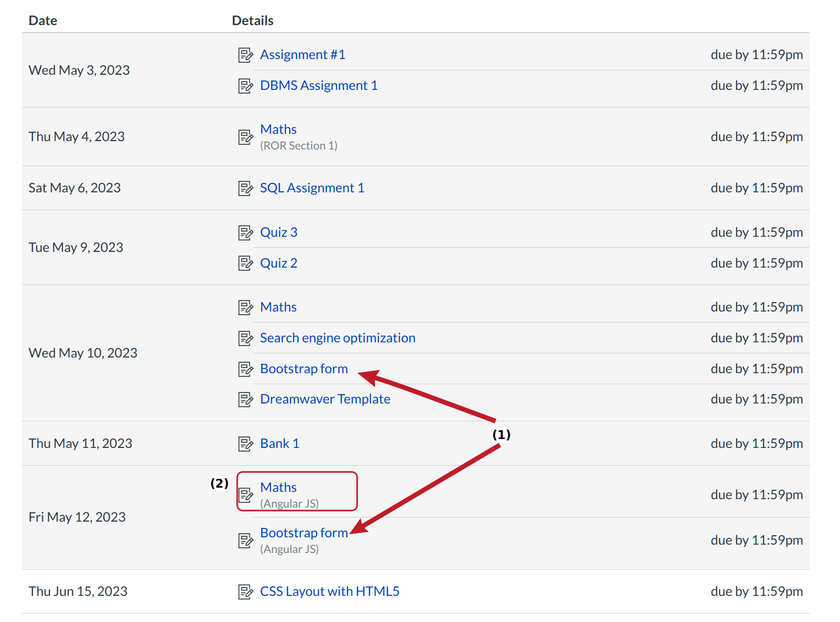
Task: Open Bootstrap form for Angular JS section
Action: tap(304, 533)
